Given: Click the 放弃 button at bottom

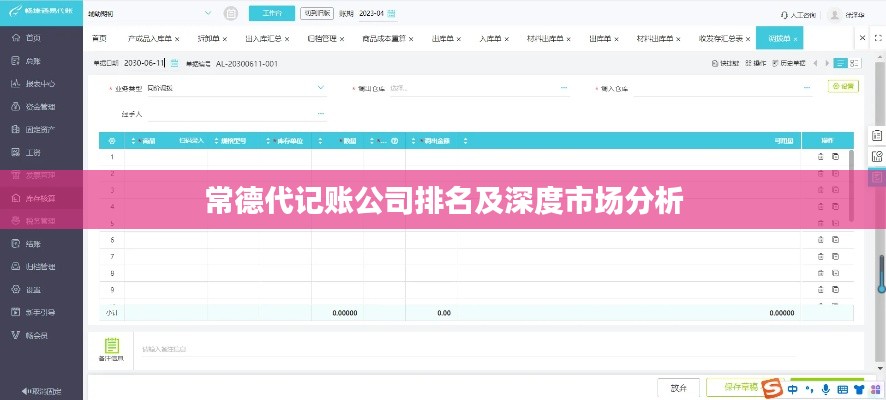Looking at the screenshot, I should 677,387.
